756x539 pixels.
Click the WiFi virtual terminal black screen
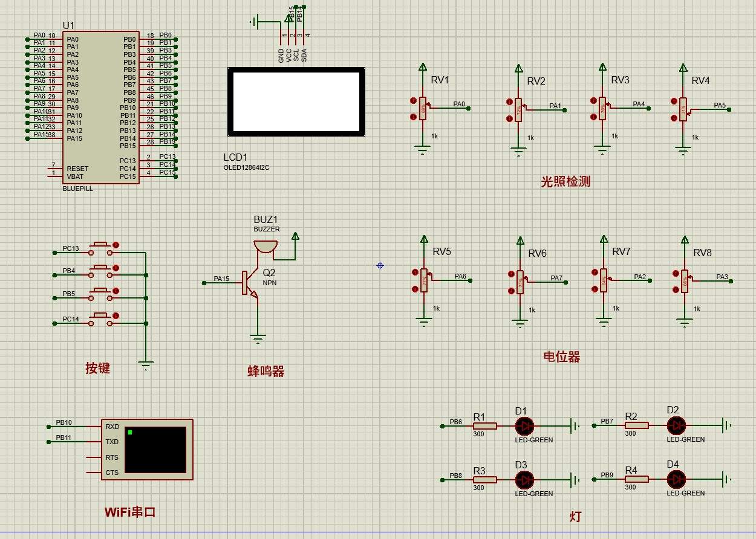pos(155,450)
